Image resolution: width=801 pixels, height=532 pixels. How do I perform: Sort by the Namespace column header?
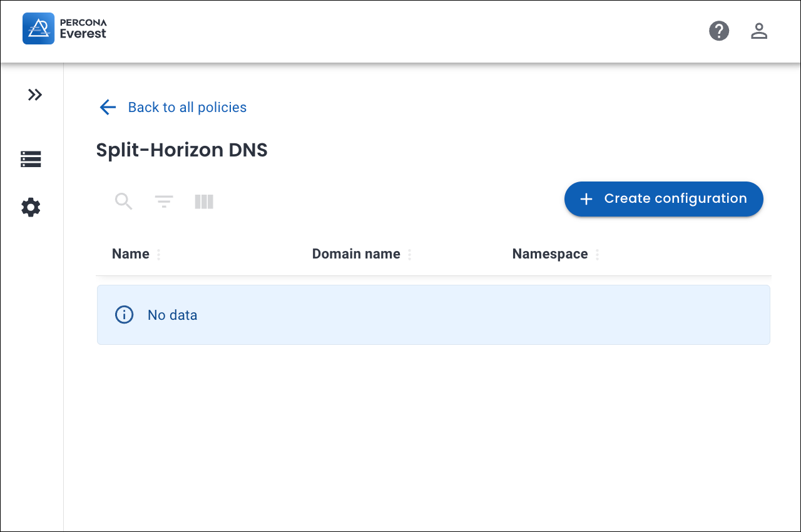[x=549, y=254]
